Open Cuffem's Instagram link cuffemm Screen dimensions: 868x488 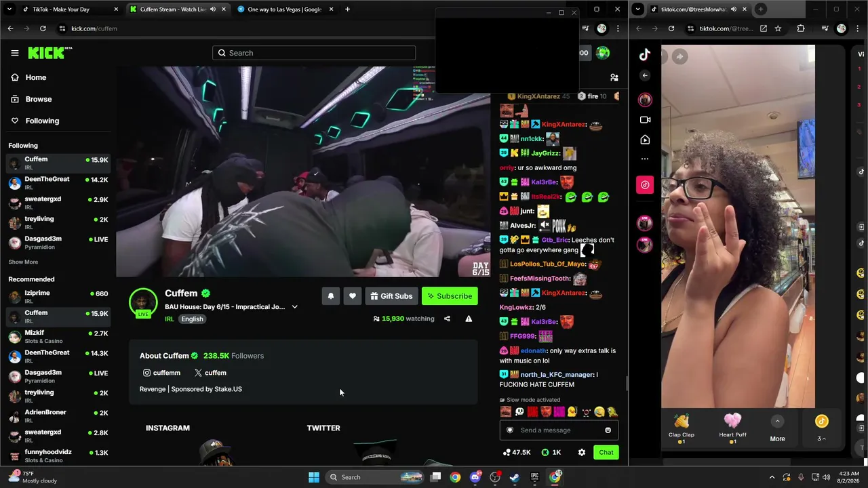coord(161,373)
